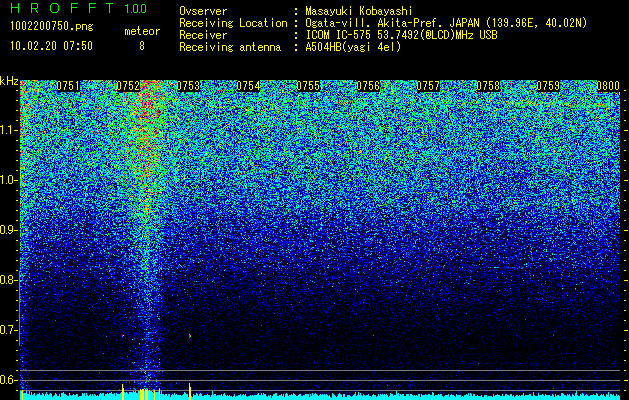Click location text Ogata-vill. Akita-Pref. JAPAN
The height and width of the screenshot is (400, 629).
(x=392, y=23)
